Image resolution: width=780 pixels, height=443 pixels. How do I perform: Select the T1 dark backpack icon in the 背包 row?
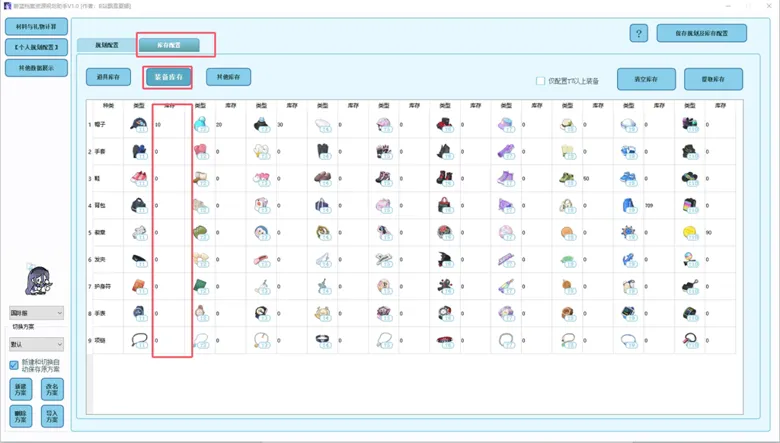139,205
